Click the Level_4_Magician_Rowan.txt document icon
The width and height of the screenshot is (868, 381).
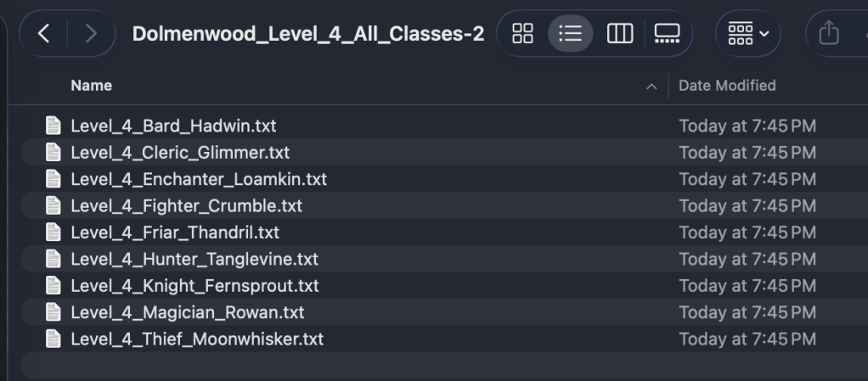[x=53, y=313]
